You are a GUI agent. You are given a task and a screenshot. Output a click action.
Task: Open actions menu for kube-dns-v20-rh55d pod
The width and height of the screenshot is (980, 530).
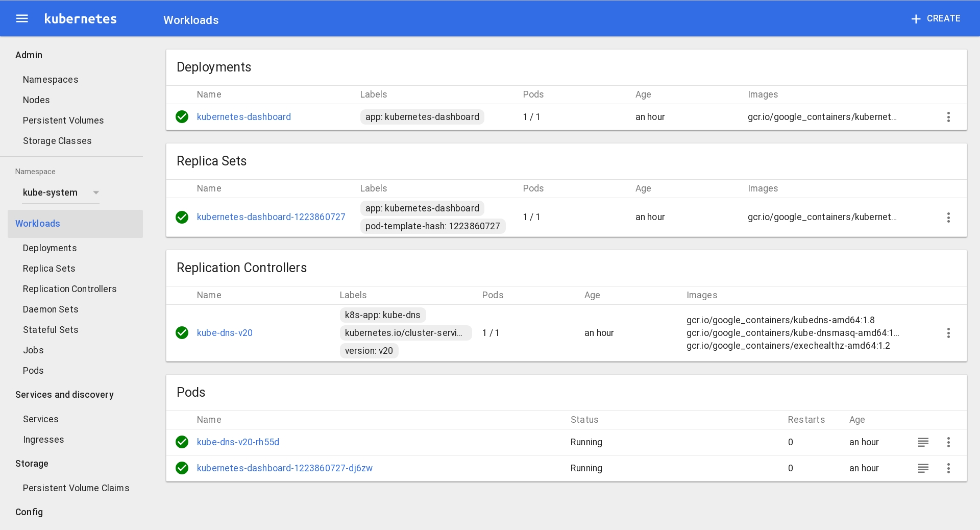point(948,442)
